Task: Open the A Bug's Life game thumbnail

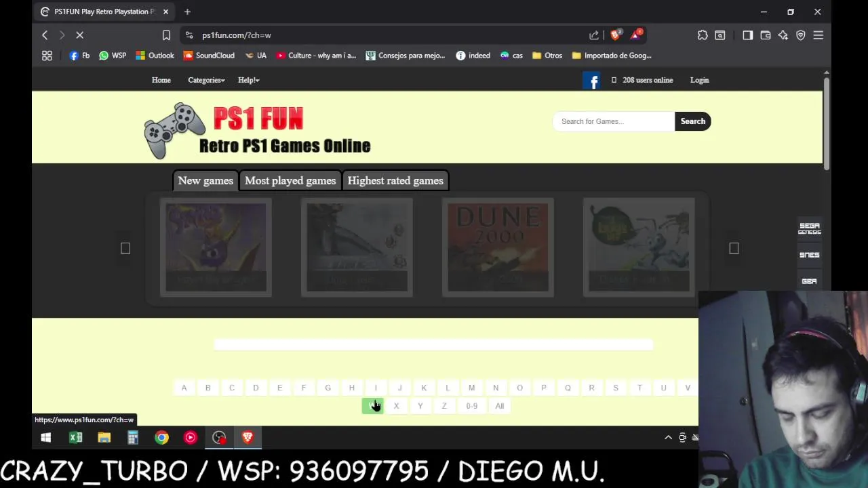Action: click(639, 247)
